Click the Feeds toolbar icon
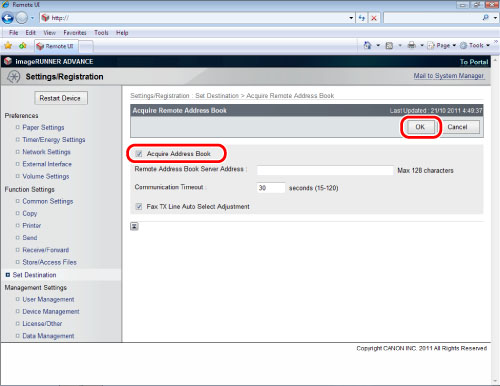 coord(389,45)
